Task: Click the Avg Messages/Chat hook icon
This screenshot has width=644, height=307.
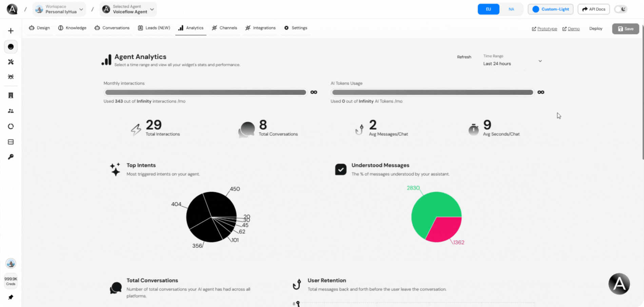Action: [x=359, y=129]
